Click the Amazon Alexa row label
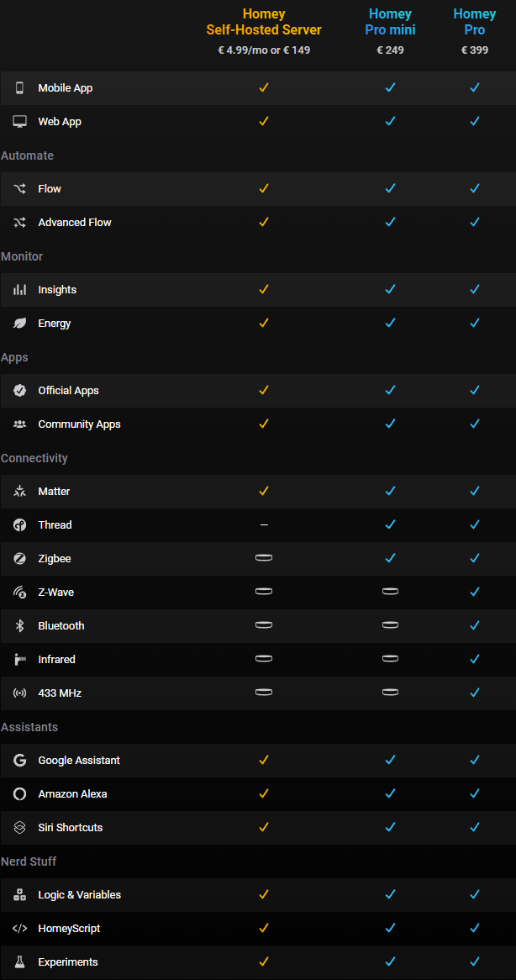Viewport: 516px width, 980px height. [72, 794]
